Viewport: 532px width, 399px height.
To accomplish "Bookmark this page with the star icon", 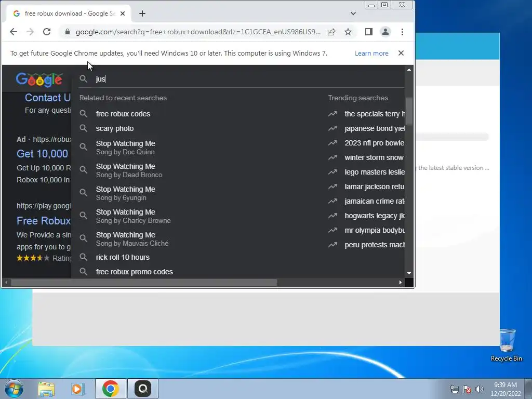I will tap(348, 32).
